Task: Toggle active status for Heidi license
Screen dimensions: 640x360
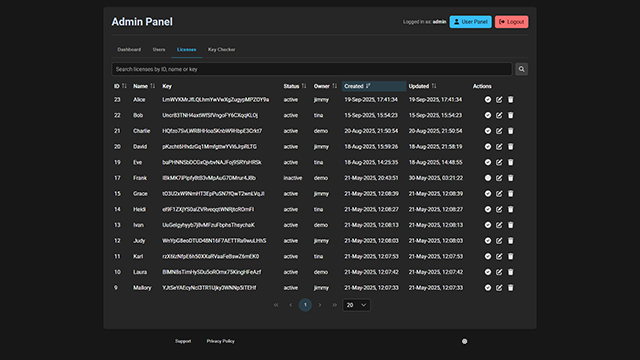Action: tap(488, 209)
